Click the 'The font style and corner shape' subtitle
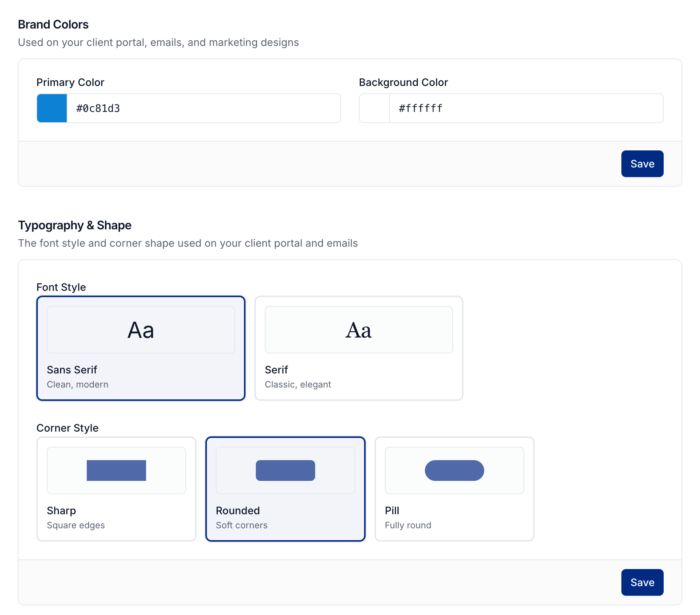700x615 pixels. (188, 243)
